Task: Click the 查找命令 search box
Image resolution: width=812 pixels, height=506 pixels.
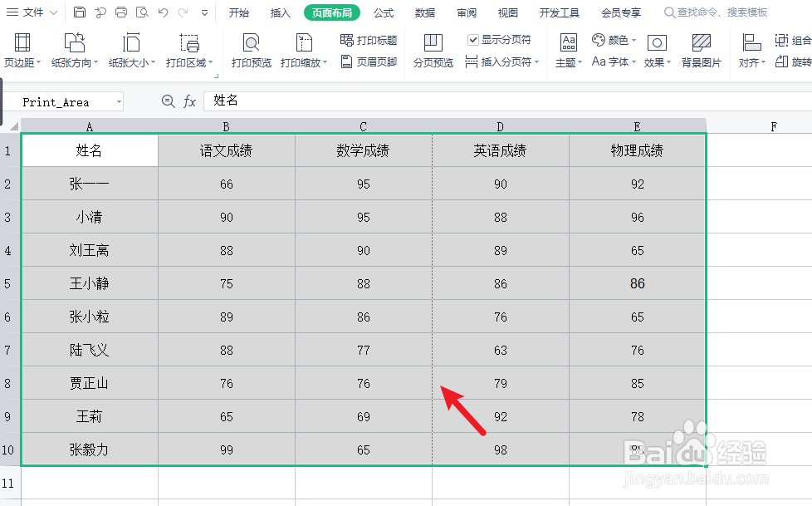Action: 717,12
